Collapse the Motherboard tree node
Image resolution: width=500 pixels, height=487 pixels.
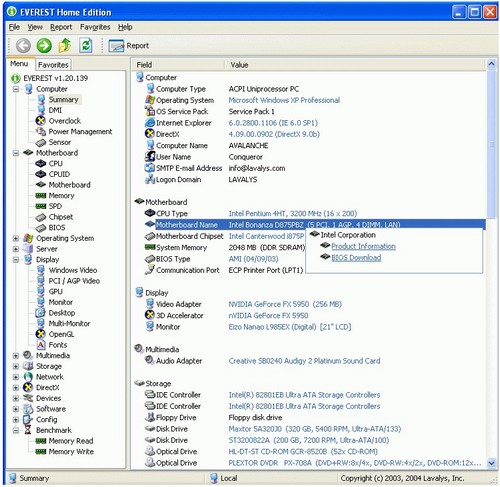(x=16, y=153)
